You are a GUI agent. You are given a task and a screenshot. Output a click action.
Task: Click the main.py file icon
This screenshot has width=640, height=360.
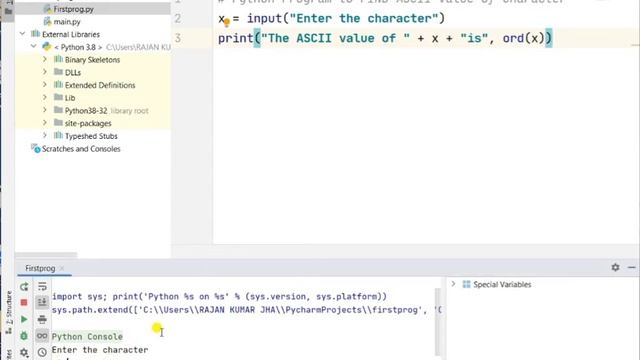click(x=48, y=21)
